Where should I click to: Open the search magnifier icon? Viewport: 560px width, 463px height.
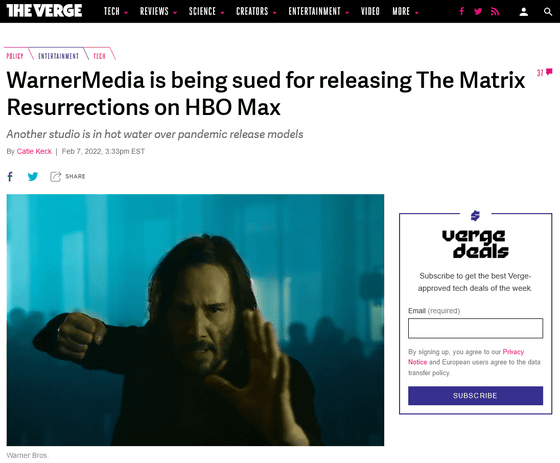coord(548,12)
